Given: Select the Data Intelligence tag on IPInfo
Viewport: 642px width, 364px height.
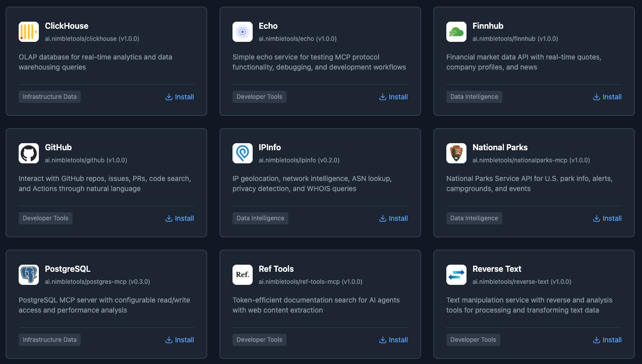Looking at the screenshot, I should pyautogui.click(x=260, y=218).
